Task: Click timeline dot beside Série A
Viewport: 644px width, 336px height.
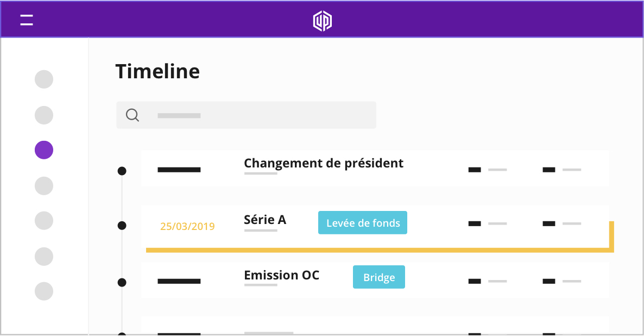Action: coord(122,226)
